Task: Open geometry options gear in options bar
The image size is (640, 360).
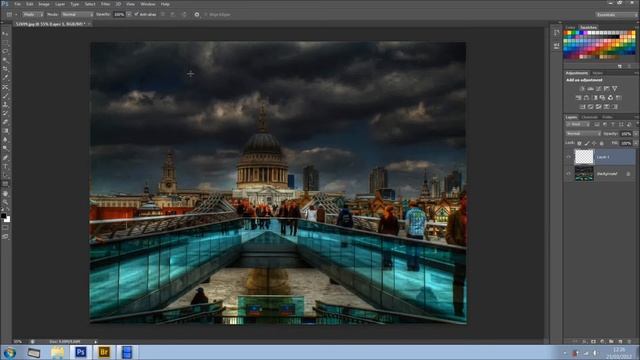Action: coord(197,14)
